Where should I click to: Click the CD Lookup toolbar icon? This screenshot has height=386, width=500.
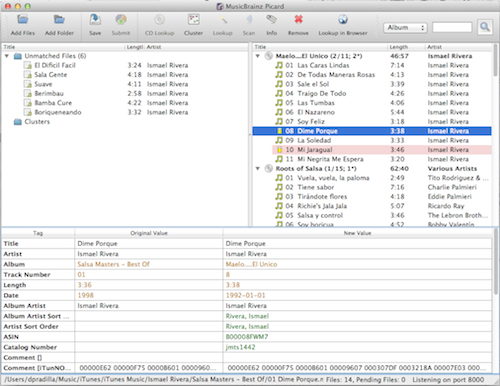point(159,20)
